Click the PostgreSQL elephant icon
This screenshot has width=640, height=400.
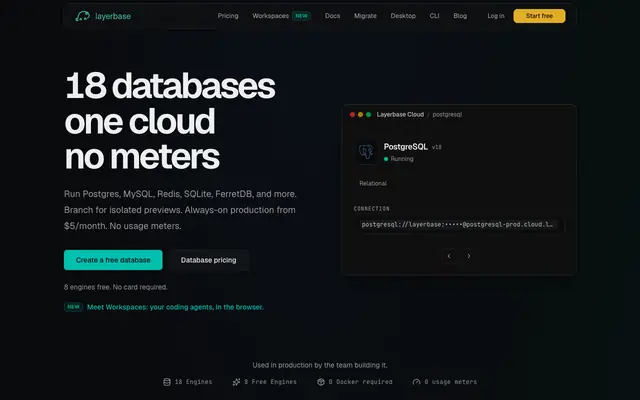click(366, 152)
